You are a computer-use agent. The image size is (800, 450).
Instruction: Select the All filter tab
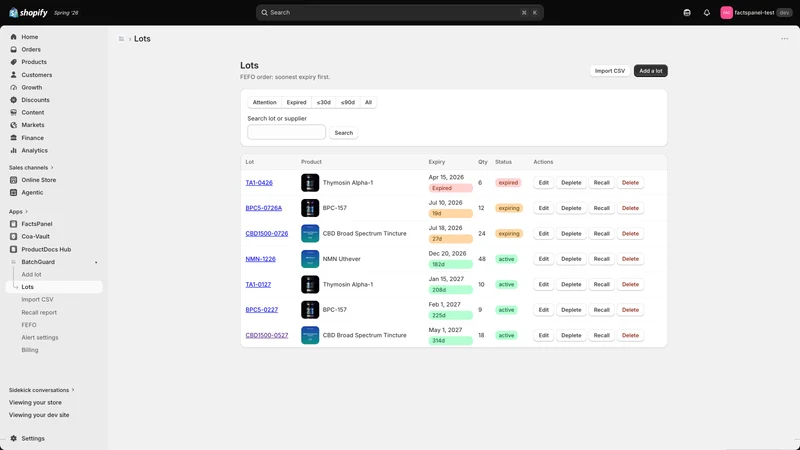coord(368,103)
